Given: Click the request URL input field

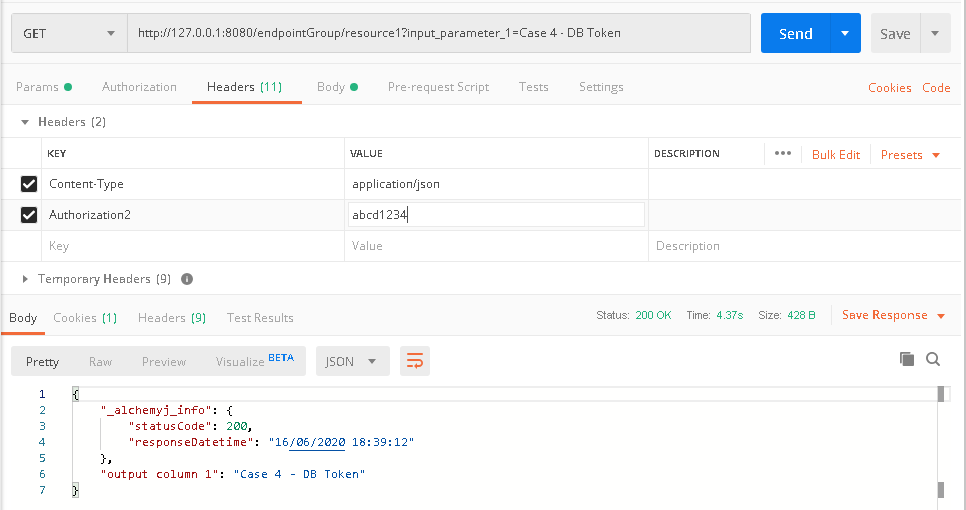Looking at the screenshot, I should pyautogui.click(x=438, y=33).
